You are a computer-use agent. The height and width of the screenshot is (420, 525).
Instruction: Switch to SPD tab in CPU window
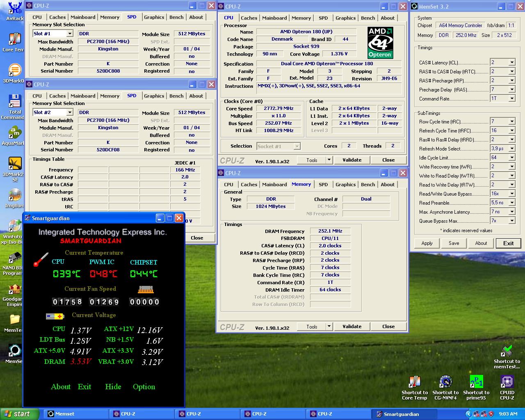point(323,18)
